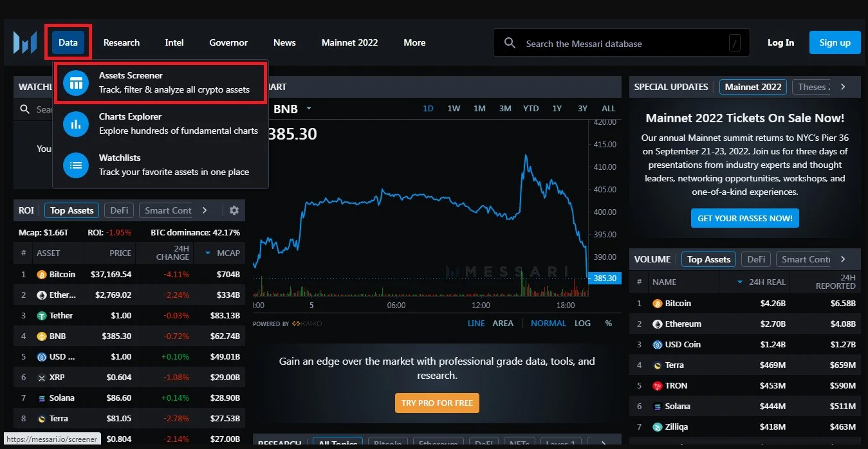
Task: Select the DeFi tab in ROI panel
Action: click(x=119, y=210)
